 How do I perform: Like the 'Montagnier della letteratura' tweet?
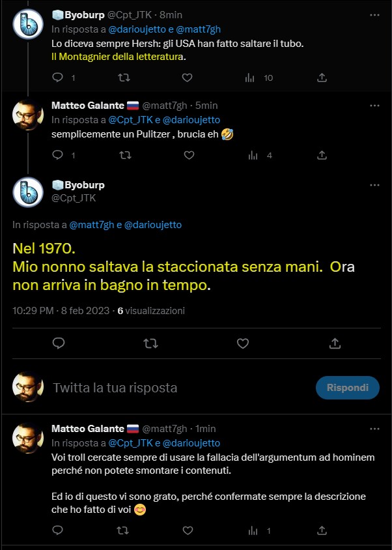click(x=187, y=78)
